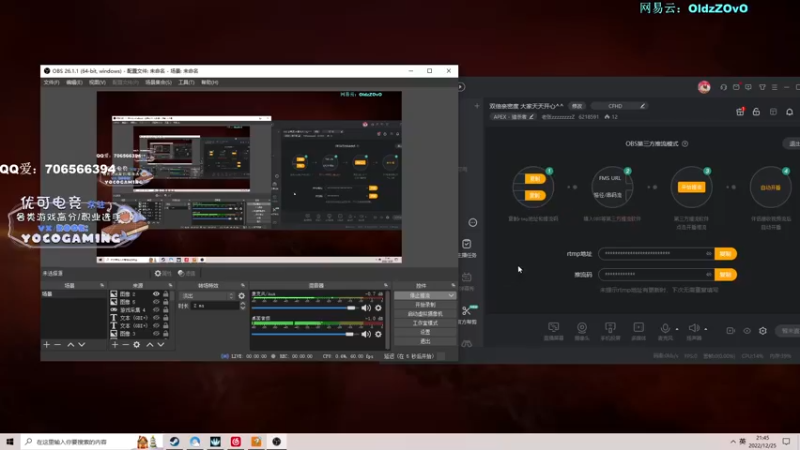Open OBS Edit menu
Viewport: 800px width, 450px height.
[74, 82]
